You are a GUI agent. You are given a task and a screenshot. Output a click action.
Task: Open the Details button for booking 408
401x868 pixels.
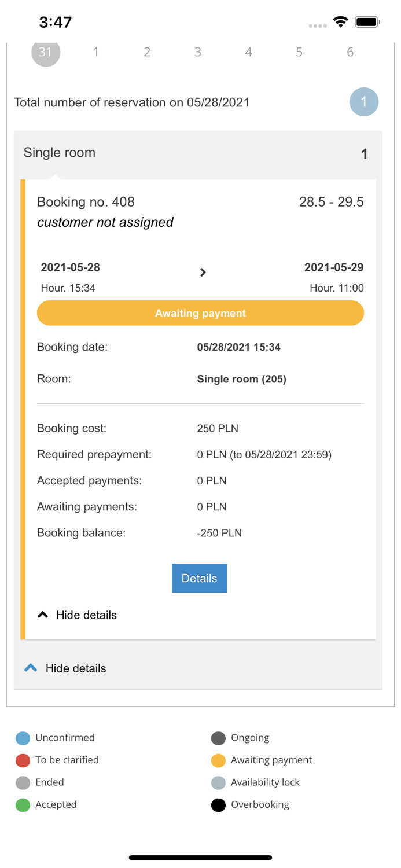(x=199, y=578)
